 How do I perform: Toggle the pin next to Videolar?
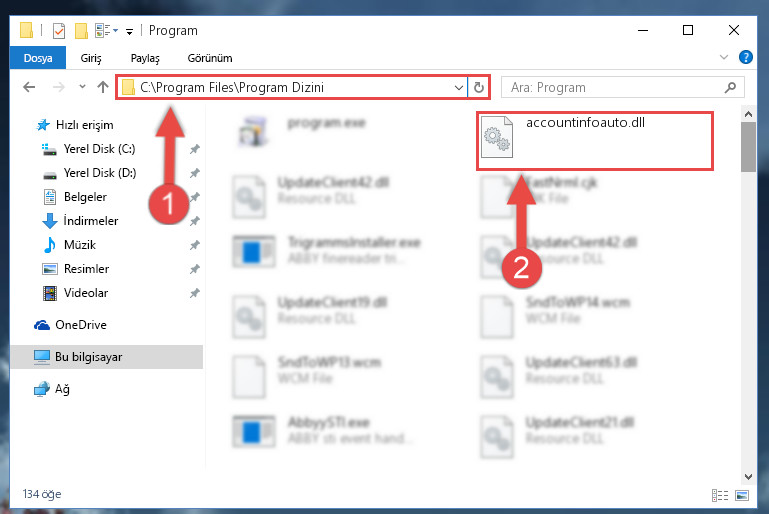click(x=195, y=293)
